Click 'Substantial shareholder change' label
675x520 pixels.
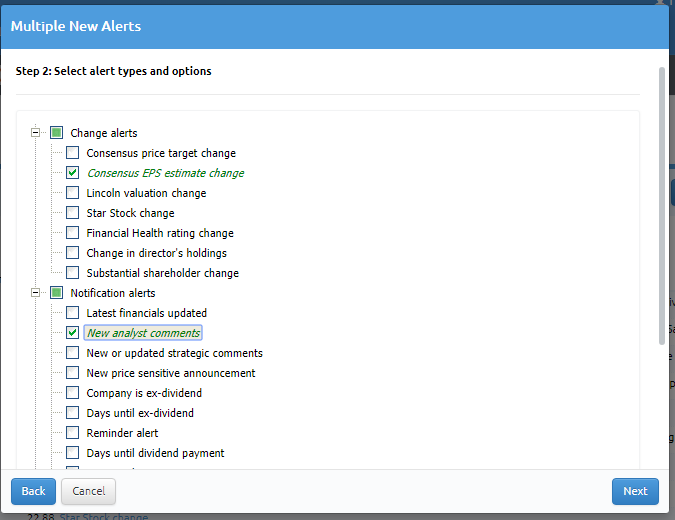163,273
